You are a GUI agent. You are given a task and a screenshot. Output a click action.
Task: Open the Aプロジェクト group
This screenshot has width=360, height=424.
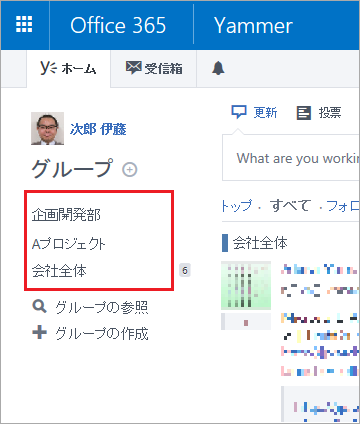click(68, 244)
